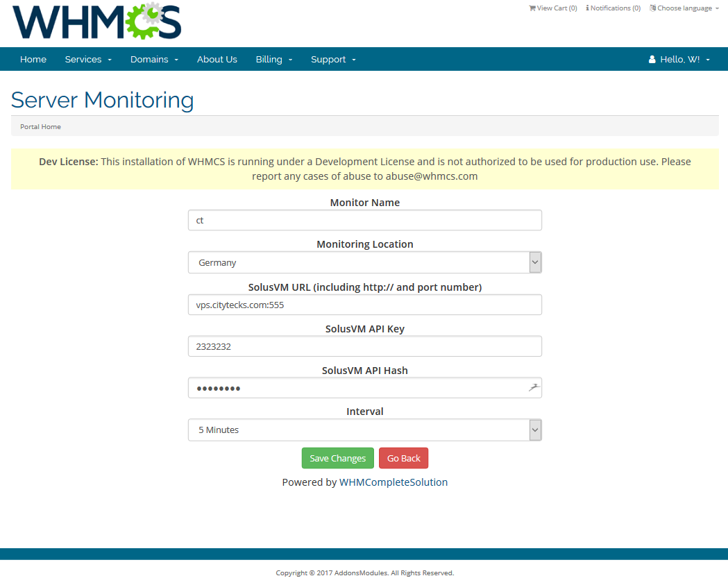Click the Portal Home breadcrumb
The width and height of the screenshot is (728, 585).
point(40,127)
